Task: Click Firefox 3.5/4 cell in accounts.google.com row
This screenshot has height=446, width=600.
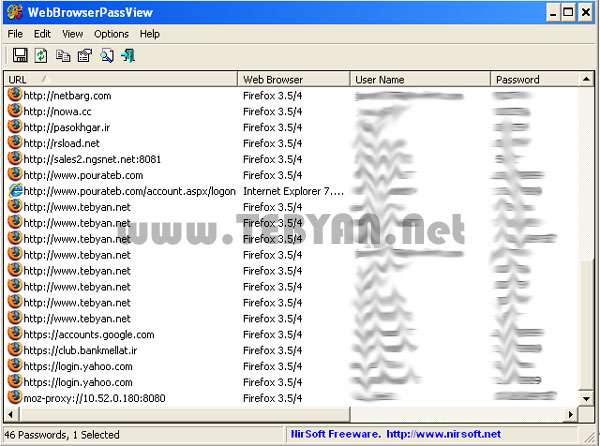Action: click(272, 334)
